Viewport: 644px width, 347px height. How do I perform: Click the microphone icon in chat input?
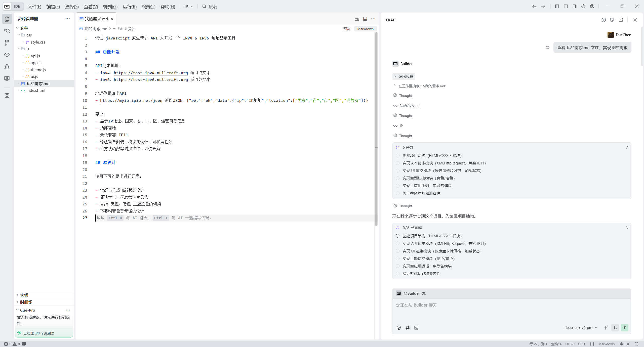[x=615, y=328]
